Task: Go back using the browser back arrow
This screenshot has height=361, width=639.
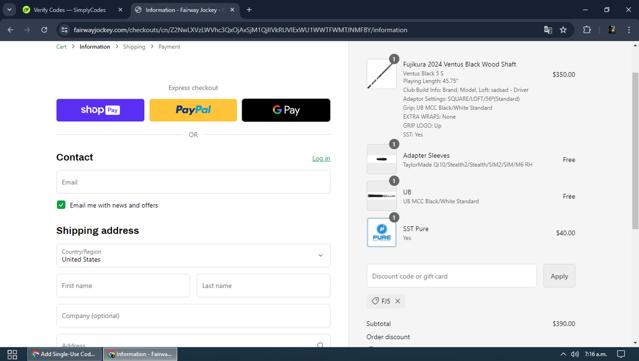Action: [11, 30]
